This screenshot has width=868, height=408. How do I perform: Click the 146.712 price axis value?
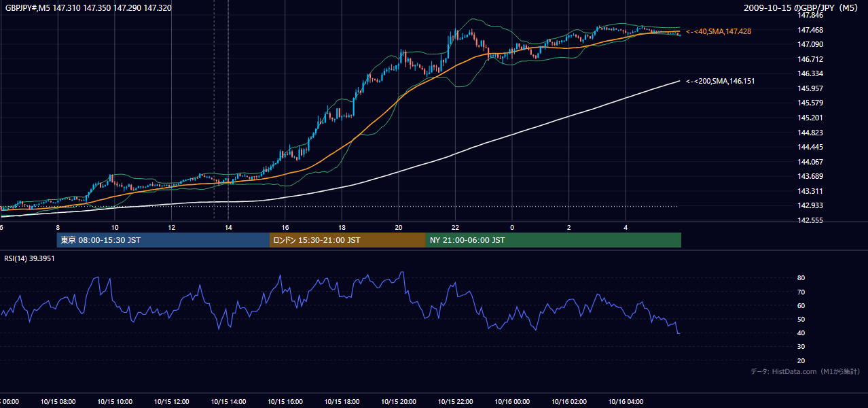(x=810, y=59)
